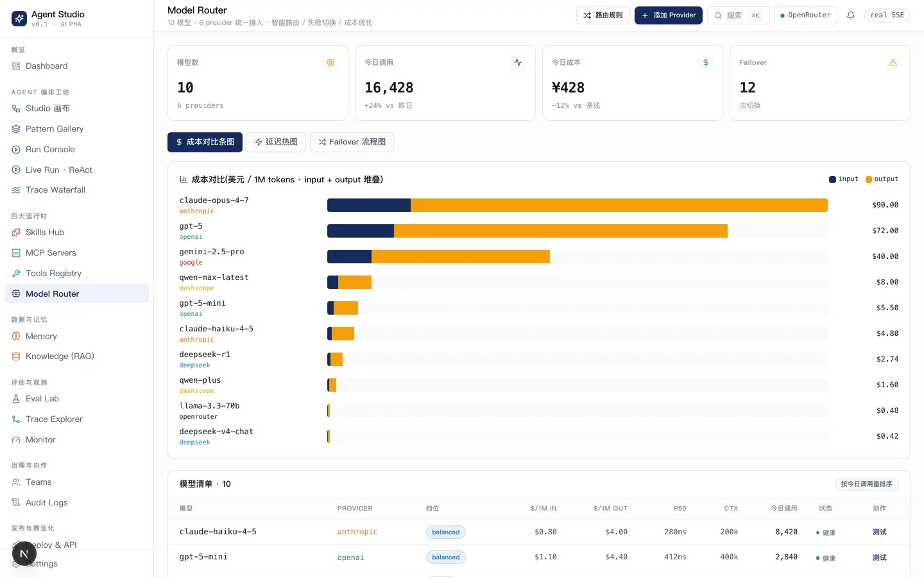Open 路由规则 routing rules

coord(603,15)
